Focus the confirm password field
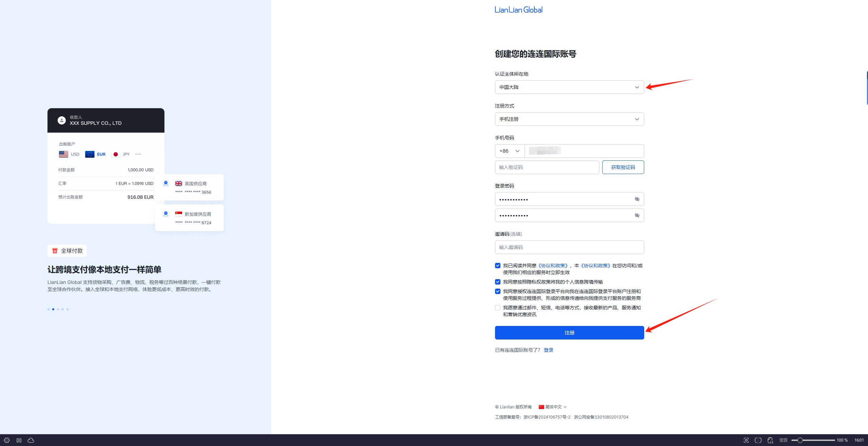Screen dimensions: 868x446 coord(569,215)
